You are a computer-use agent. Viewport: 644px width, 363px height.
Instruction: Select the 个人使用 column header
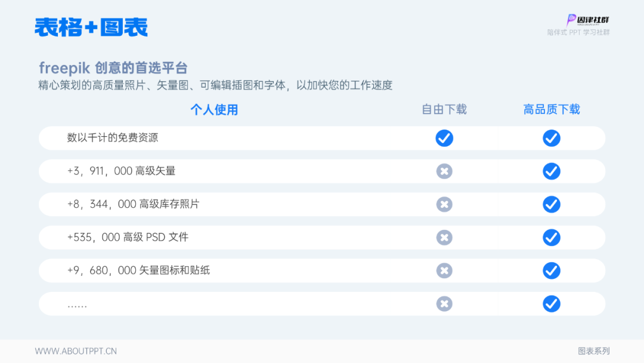(x=214, y=110)
